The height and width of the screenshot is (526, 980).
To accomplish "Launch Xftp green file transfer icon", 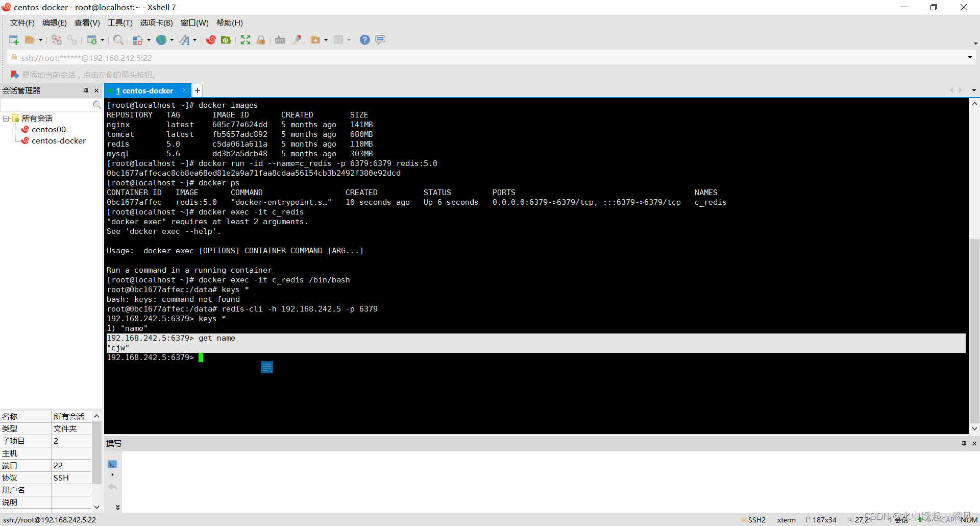I will click(226, 40).
